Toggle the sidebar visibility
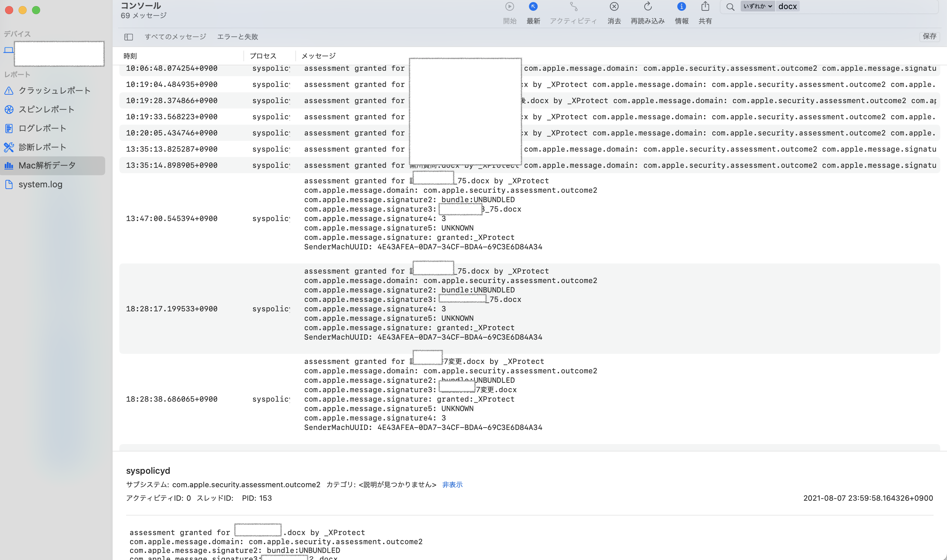The image size is (947, 560). (129, 37)
